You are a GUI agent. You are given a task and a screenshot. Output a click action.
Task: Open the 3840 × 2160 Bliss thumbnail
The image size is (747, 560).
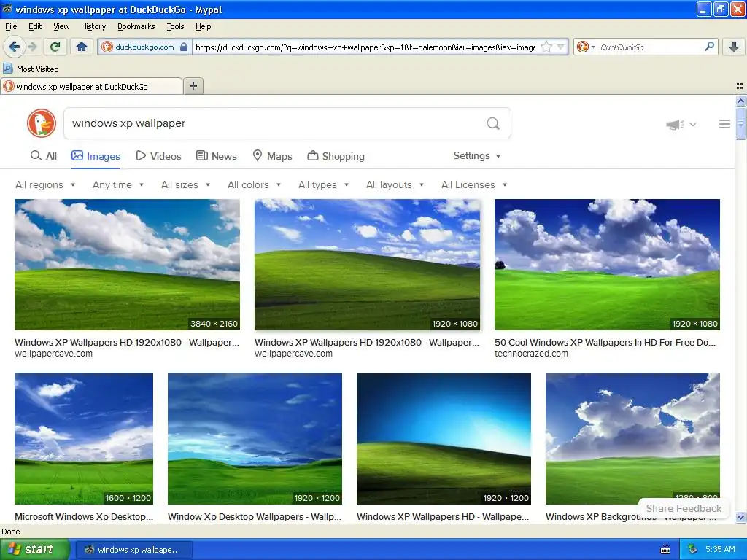coord(127,264)
